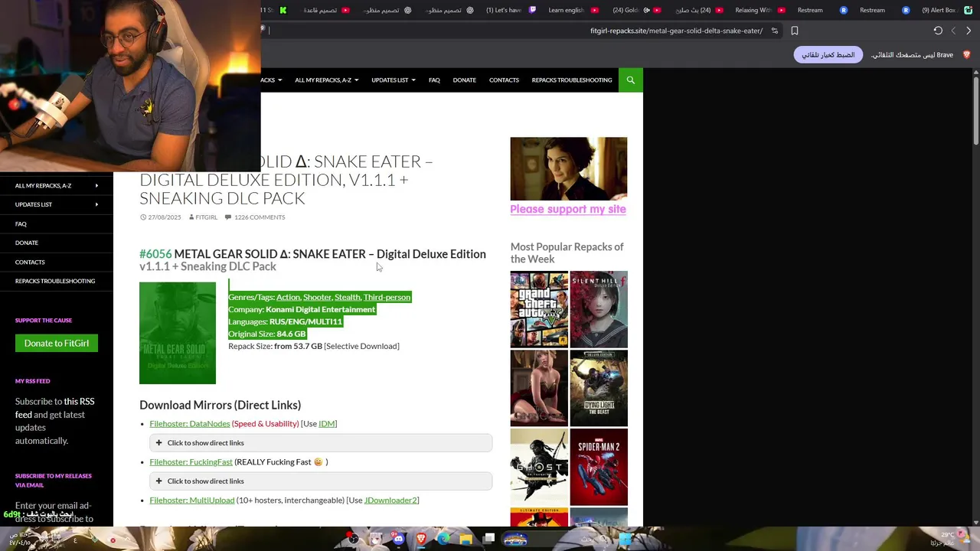The width and height of the screenshot is (980, 551).
Task: Open sidebar DONATE link
Action: [x=27, y=243]
